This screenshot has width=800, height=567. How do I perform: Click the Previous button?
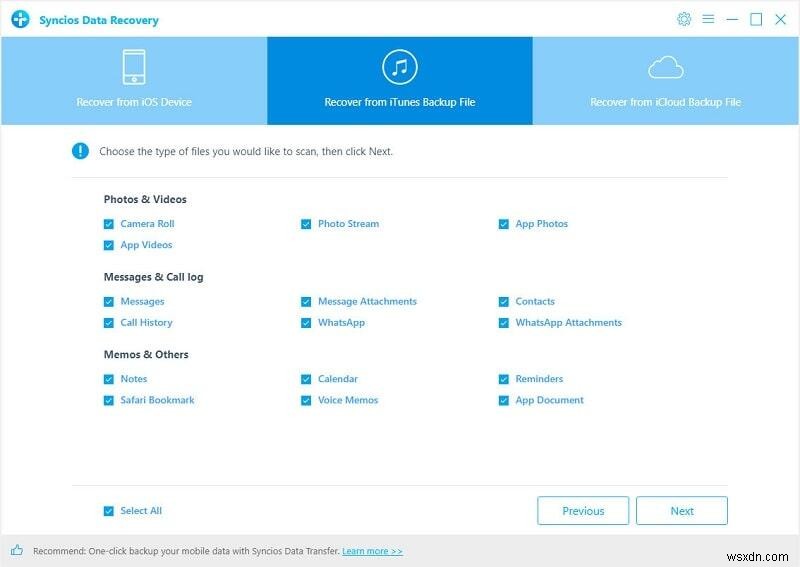[583, 510]
